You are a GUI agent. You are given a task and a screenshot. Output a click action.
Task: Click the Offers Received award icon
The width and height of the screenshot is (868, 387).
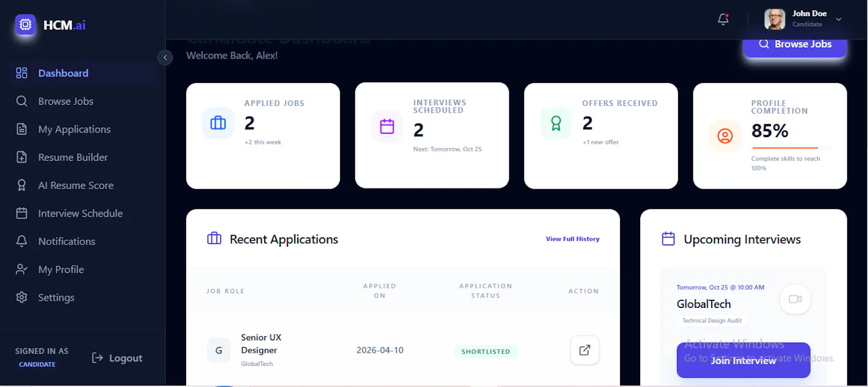point(556,123)
